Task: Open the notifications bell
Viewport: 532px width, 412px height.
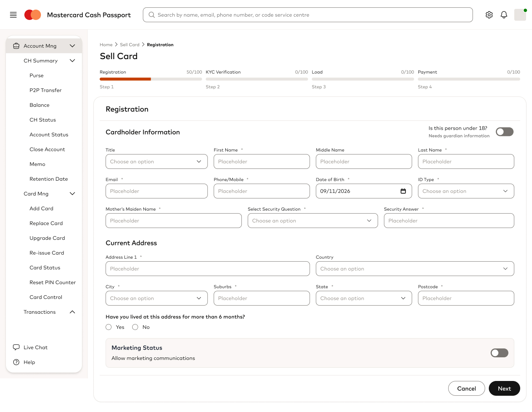Action: [504, 15]
